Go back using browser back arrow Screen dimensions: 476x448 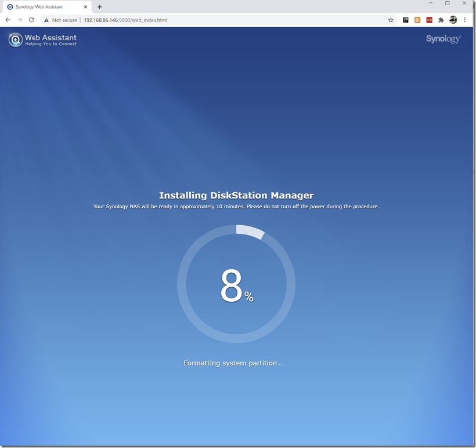point(8,20)
